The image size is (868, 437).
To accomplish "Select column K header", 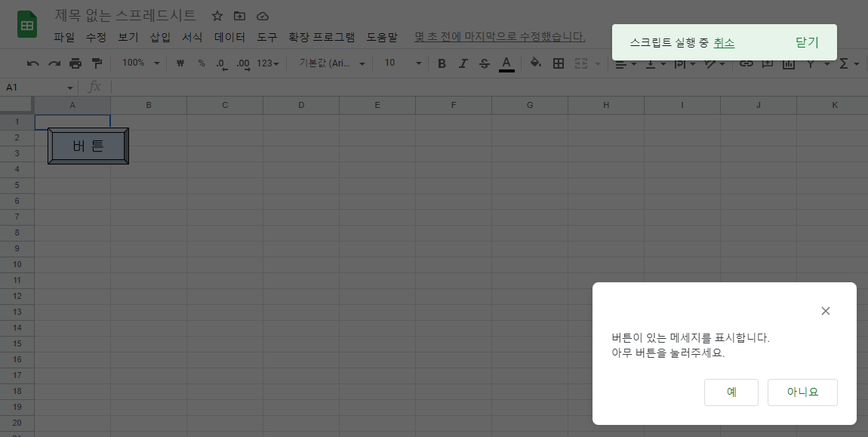I will (x=833, y=105).
